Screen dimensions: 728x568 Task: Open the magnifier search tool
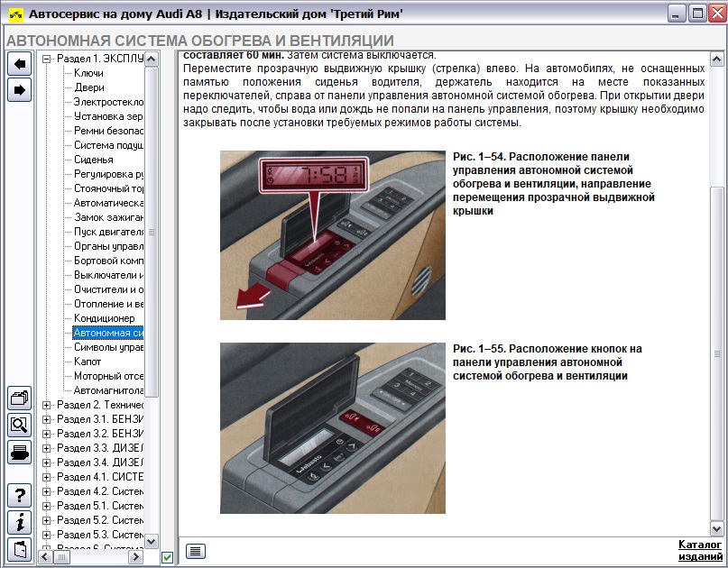pos(20,425)
